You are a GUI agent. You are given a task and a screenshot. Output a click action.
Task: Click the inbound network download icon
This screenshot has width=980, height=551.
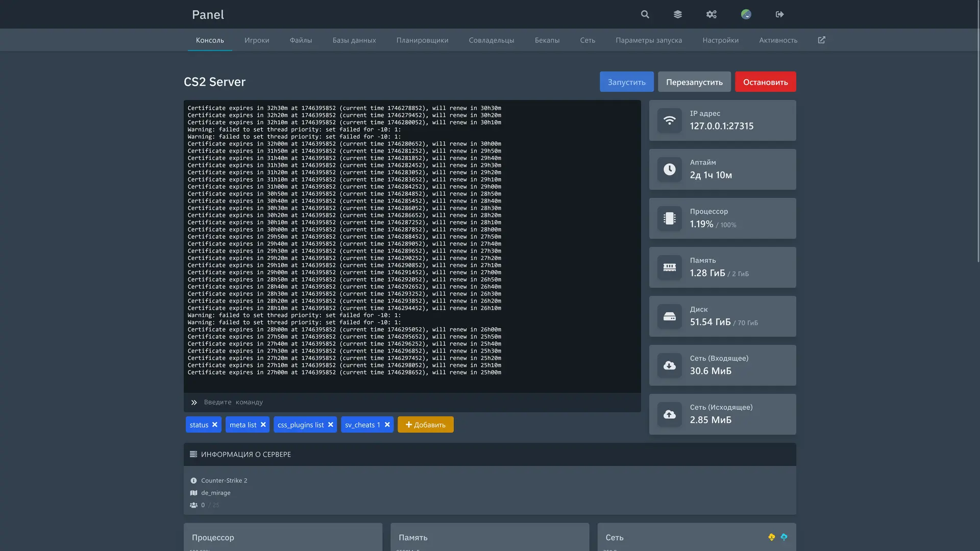[x=670, y=365]
